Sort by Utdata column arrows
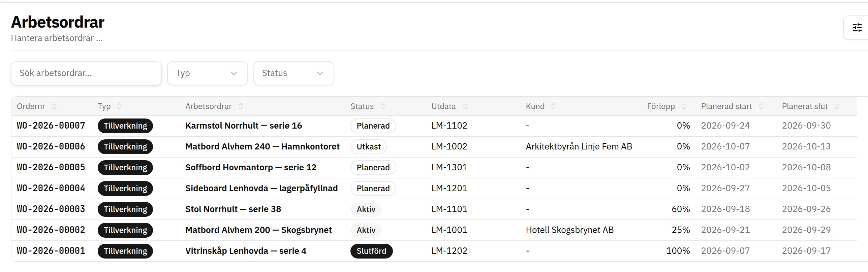The width and height of the screenshot is (868, 272). 465,106
